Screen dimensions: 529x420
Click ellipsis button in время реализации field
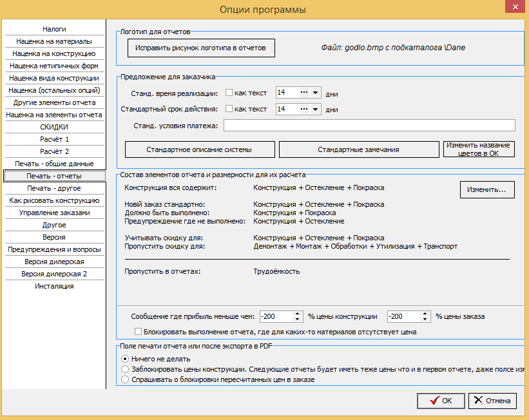point(304,92)
